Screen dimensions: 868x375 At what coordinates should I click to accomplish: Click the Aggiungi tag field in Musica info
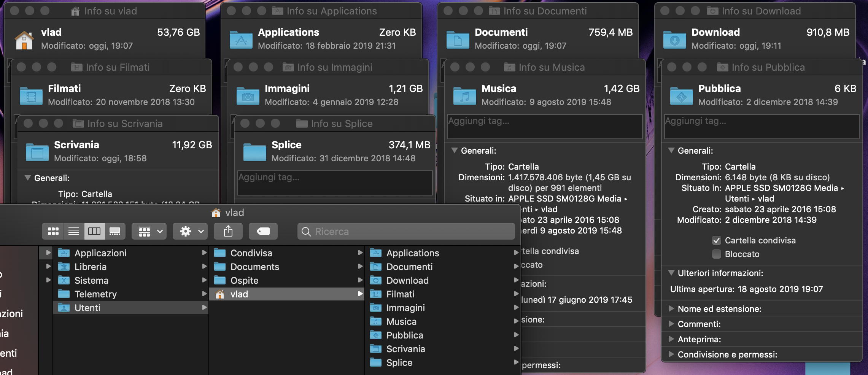coord(545,126)
